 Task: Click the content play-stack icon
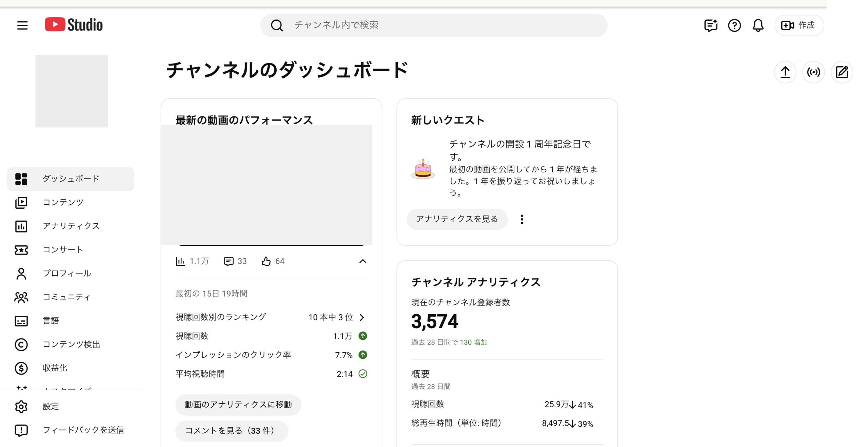21,203
